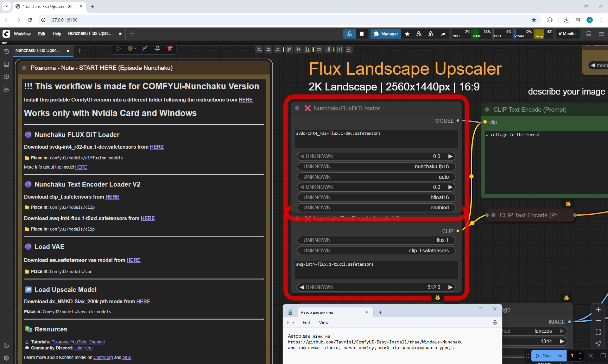Open the workflows folder sidebar icon
608x364 pixels.
[6, 89]
